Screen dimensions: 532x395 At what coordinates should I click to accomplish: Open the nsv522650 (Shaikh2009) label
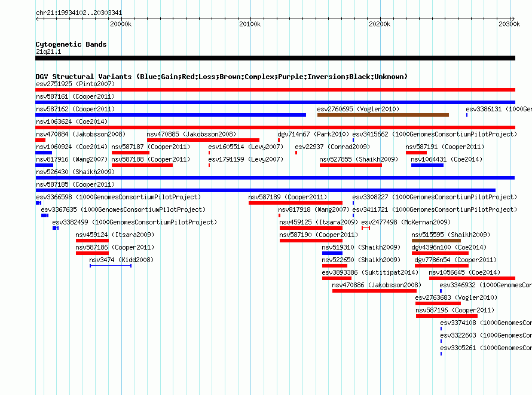361,260
